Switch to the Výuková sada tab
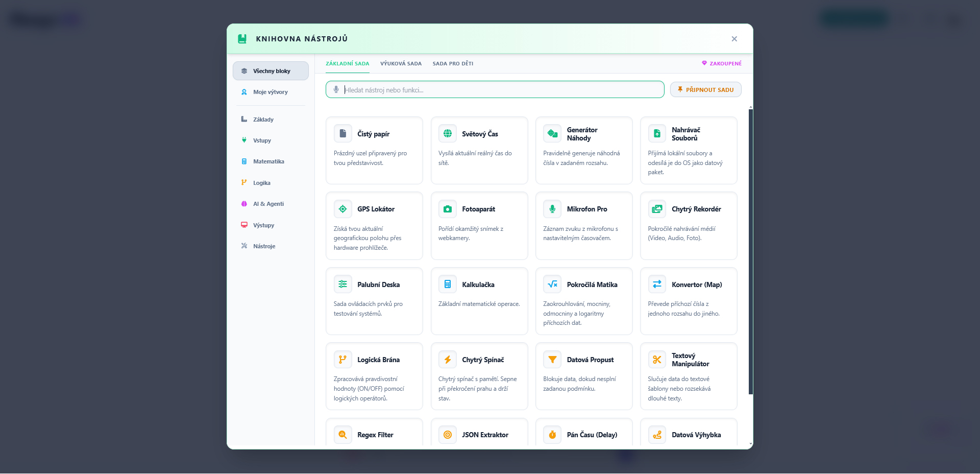 coord(401,64)
